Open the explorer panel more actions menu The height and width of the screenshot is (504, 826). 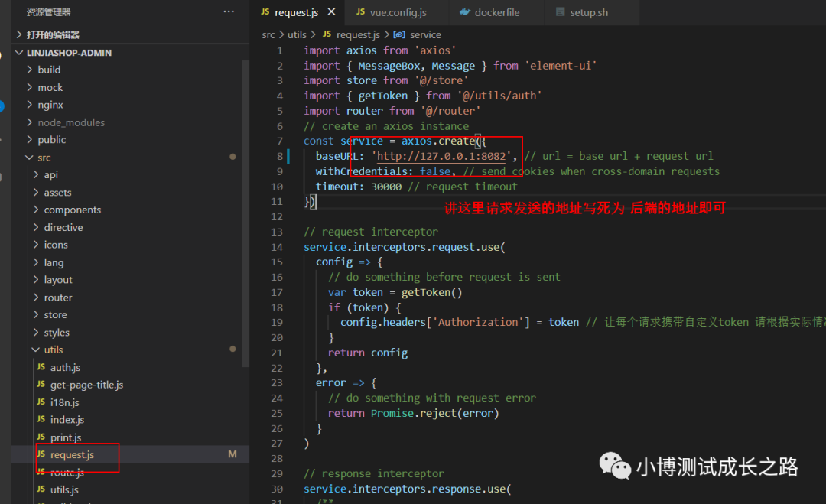(229, 11)
